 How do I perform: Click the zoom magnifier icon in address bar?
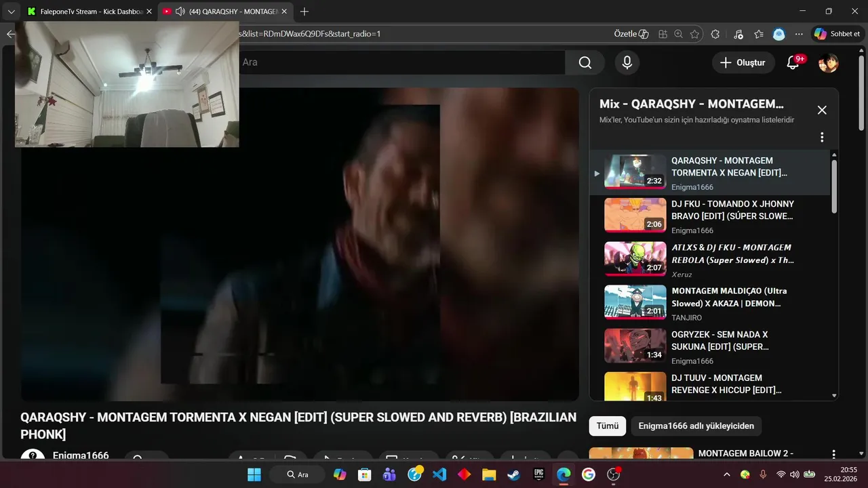(x=679, y=34)
